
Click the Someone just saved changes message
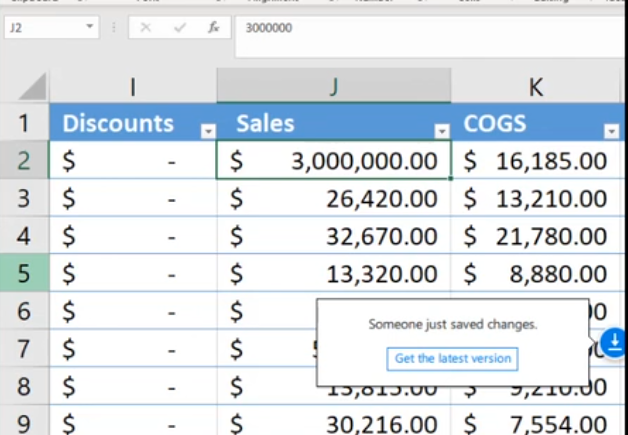click(453, 324)
